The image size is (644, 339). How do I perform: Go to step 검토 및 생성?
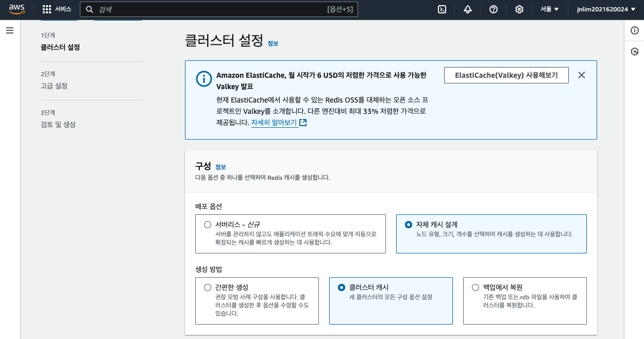click(x=58, y=125)
